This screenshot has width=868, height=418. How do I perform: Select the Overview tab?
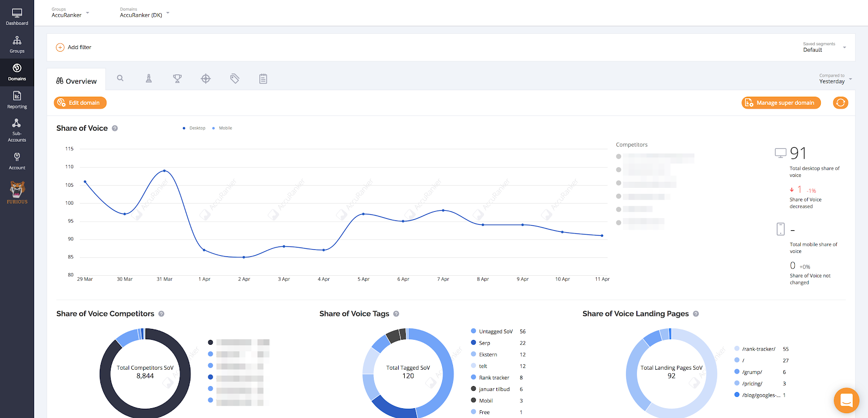point(76,81)
